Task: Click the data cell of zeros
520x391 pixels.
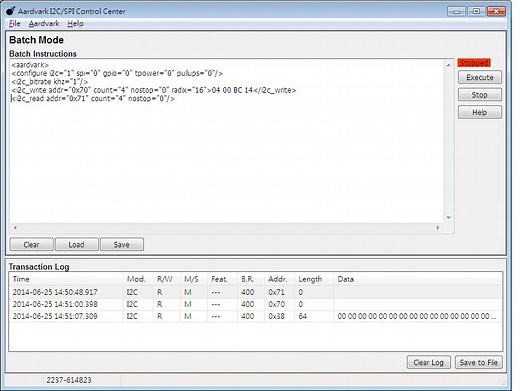Action: [x=417, y=316]
